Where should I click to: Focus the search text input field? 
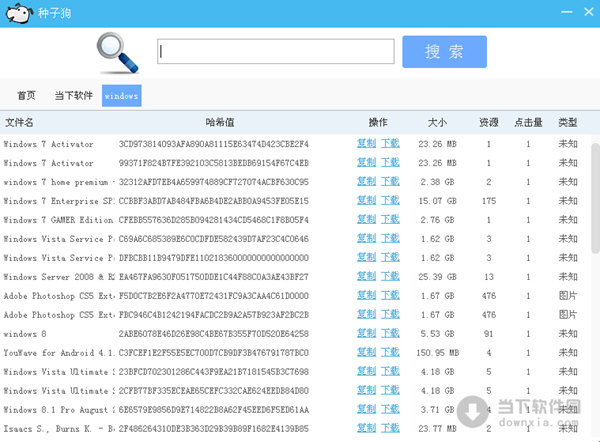coord(276,51)
